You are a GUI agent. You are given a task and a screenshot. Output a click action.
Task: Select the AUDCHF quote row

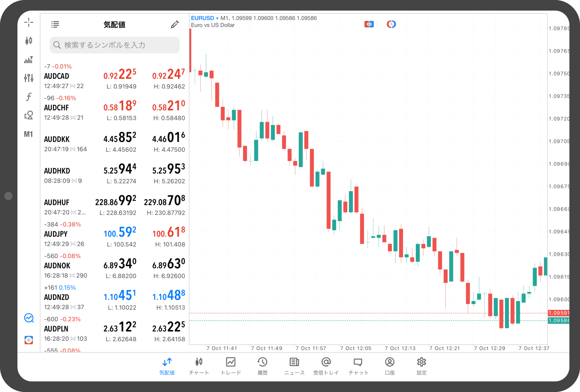115,108
